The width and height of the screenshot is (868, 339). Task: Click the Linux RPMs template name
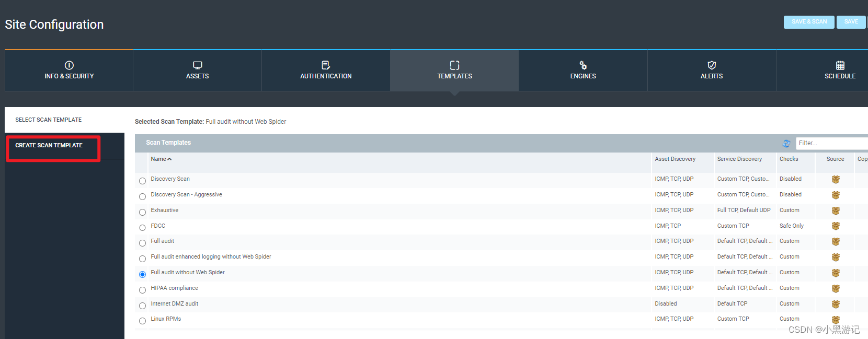click(166, 319)
